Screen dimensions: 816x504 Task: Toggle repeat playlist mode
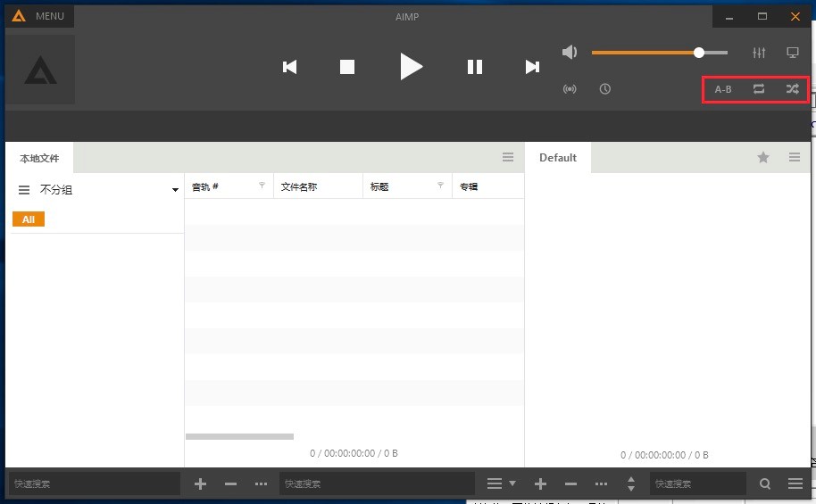click(759, 89)
